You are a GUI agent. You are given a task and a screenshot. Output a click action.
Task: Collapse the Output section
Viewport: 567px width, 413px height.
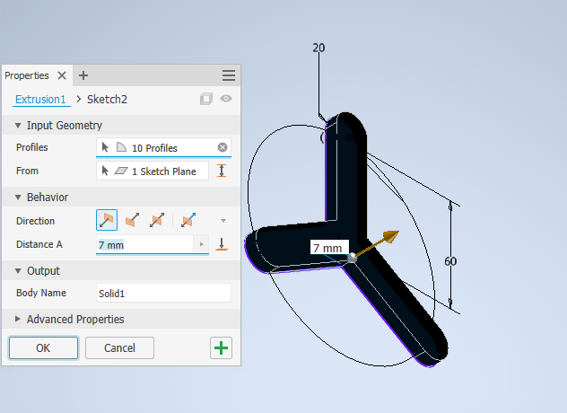click(x=18, y=271)
